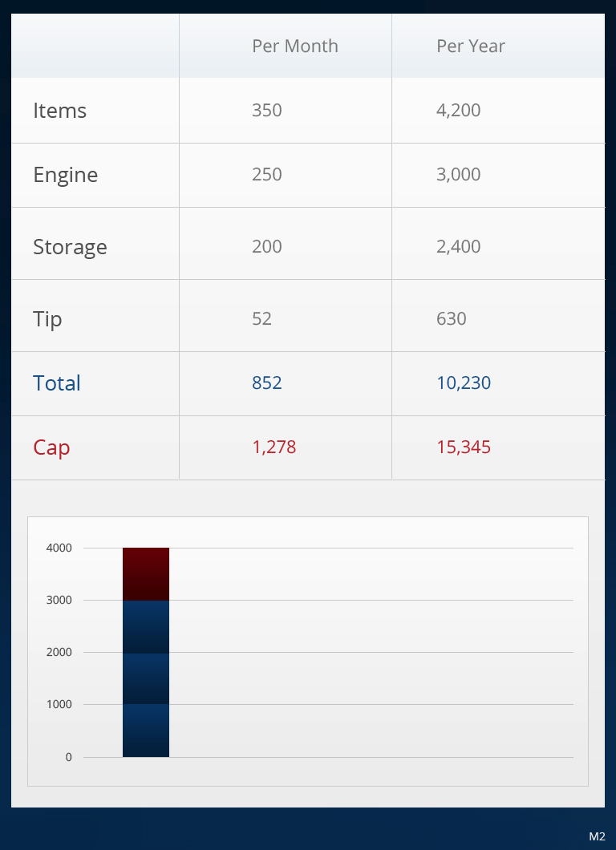Select the Engine per month value 250
This screenshot has height=850, width=616.
266,175
